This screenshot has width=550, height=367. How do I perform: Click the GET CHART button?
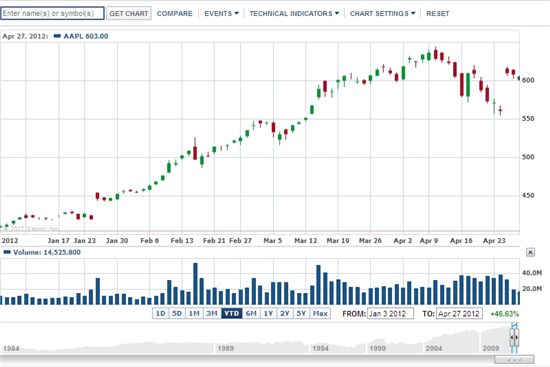click(x=129, y=13)
